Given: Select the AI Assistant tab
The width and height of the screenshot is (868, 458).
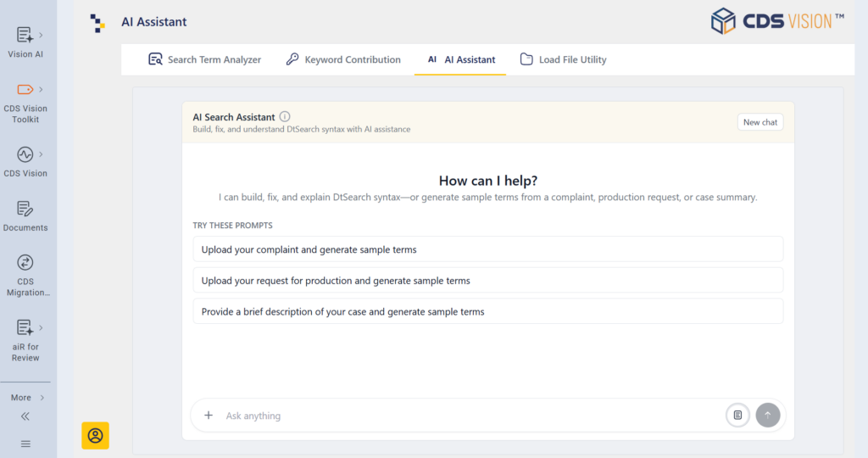Looking at the screenshot, I should click(460, 59).
